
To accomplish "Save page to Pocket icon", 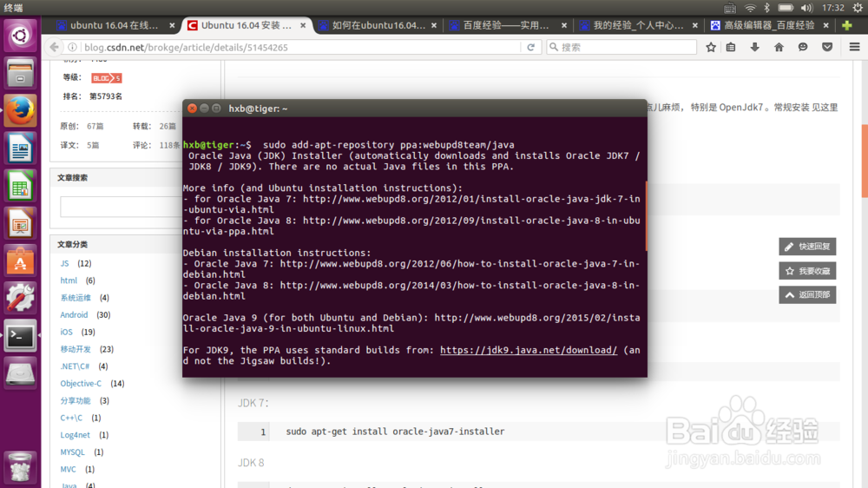I will coord(827,47).
